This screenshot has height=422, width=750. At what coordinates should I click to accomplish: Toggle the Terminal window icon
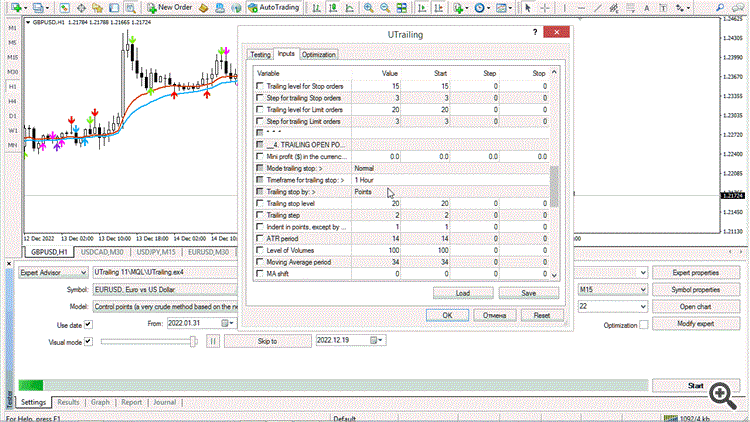pyautogui.click(x=114, y=8)
